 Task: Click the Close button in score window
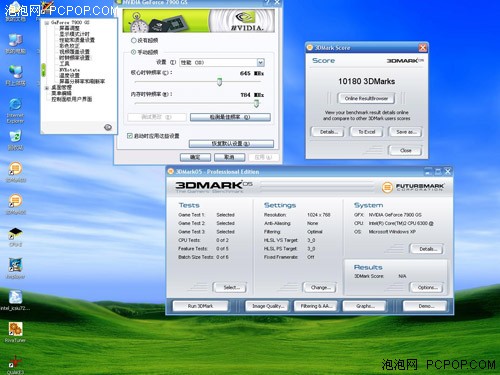[x=405, y=150]
